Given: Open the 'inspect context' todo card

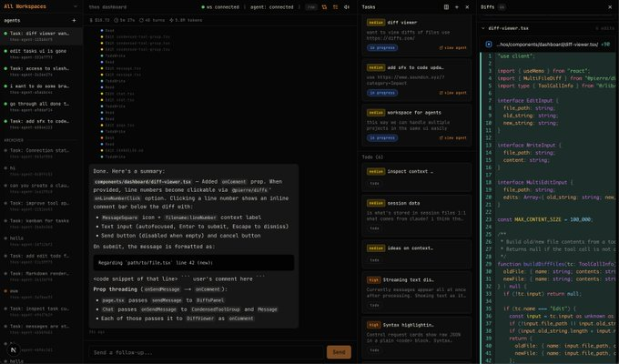Looking at the screenshot, I should pos(417,177).
